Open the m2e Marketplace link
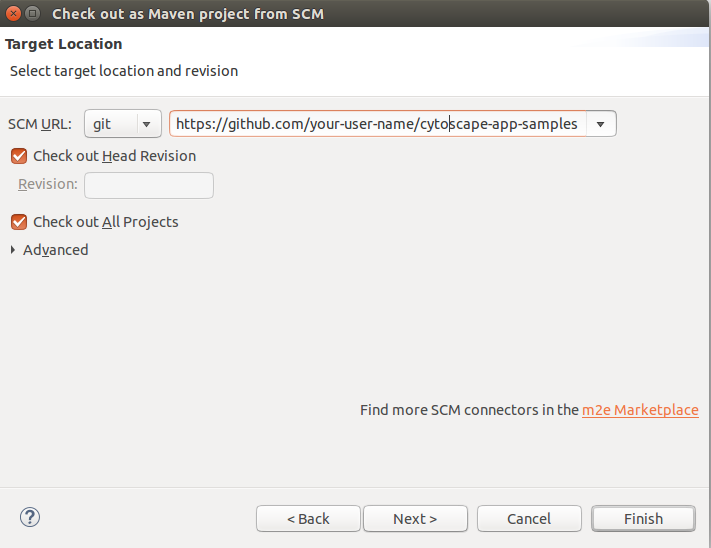 click(640, 410)
